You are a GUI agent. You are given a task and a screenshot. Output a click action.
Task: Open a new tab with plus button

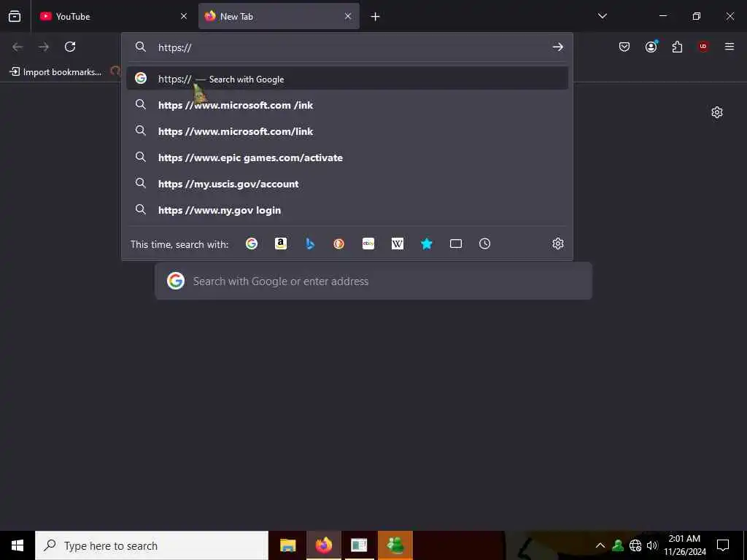pos(376,17)
